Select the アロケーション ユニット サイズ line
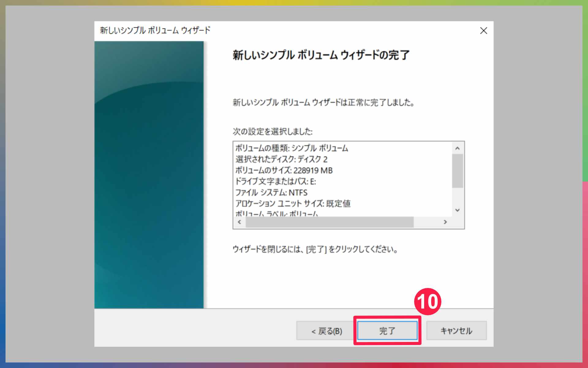Image resolution: width=588 pixels, height=368 pixels. point(293,204)
